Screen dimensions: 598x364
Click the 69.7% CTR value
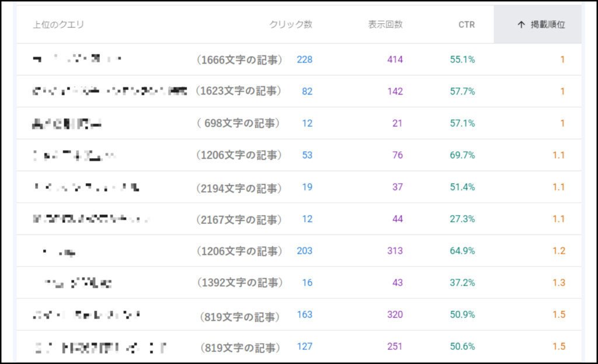pyautogui.click(x=462, y=155)
